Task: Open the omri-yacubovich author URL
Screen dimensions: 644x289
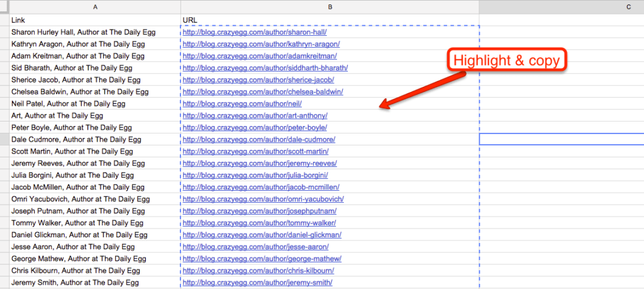Action: tap(264, 199)
